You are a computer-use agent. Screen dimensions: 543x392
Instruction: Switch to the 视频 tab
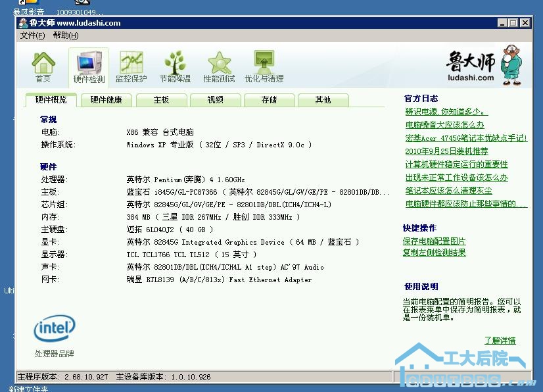point(216,100)
